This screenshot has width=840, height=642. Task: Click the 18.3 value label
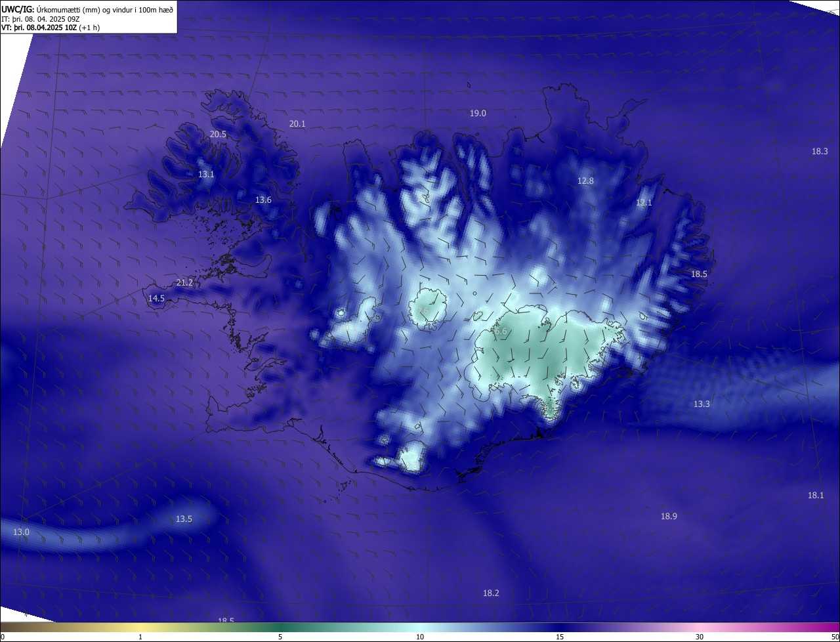[x=820, y=151]
